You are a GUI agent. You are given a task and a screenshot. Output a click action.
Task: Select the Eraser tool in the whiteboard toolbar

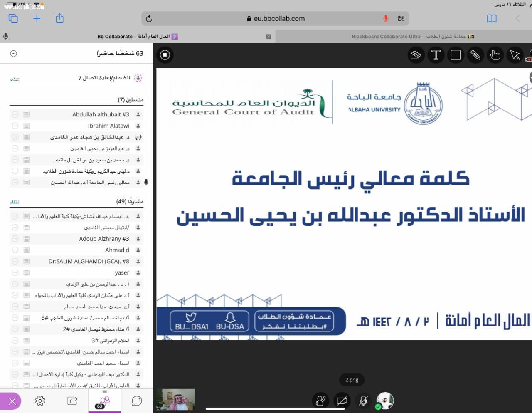(416, 54)
